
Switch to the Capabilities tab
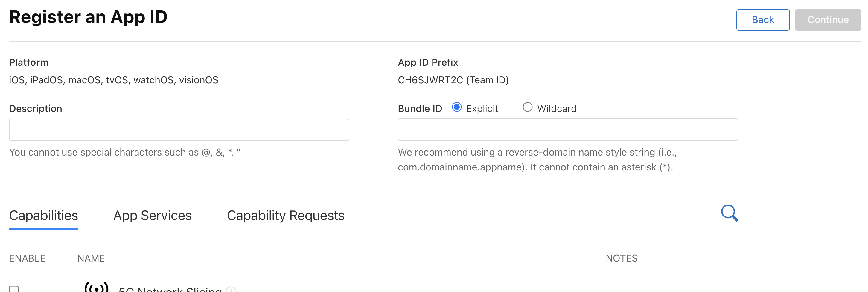(43, 216)
